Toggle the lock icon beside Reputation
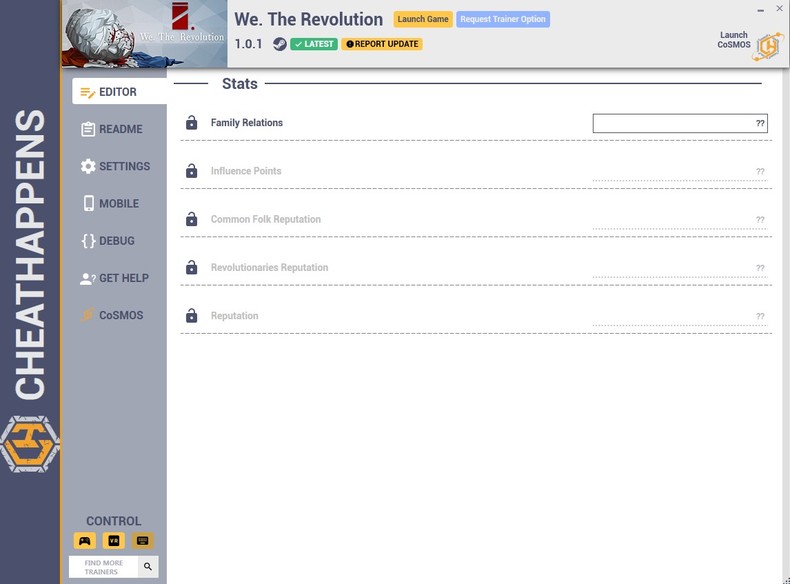790x584 pixels. pyautogui.click(x=191, y=315)
